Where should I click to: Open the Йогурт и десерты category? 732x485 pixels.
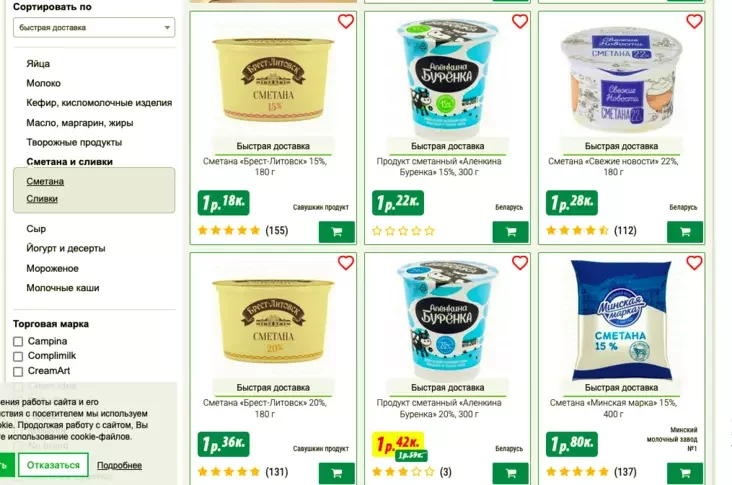(66, 248)
